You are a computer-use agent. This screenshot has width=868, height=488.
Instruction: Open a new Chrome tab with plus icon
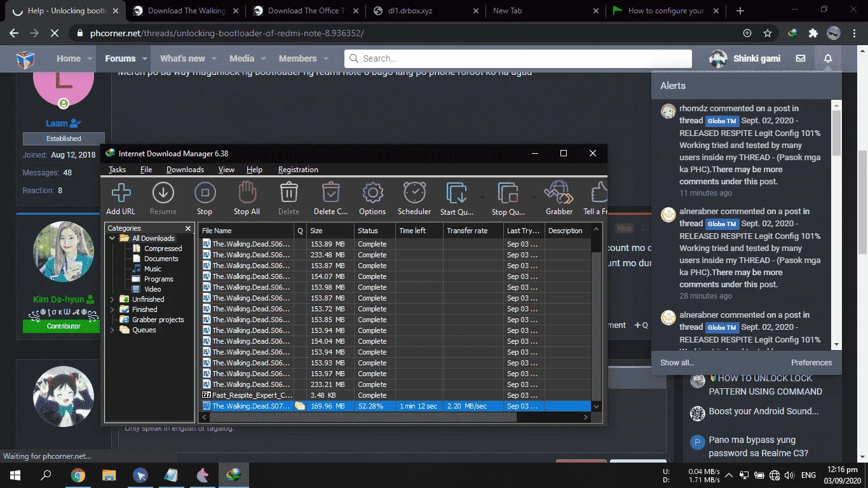740,11
